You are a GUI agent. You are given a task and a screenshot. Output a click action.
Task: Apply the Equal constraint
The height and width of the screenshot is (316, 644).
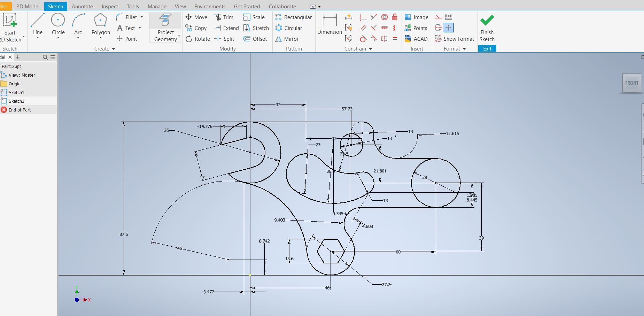395,39
